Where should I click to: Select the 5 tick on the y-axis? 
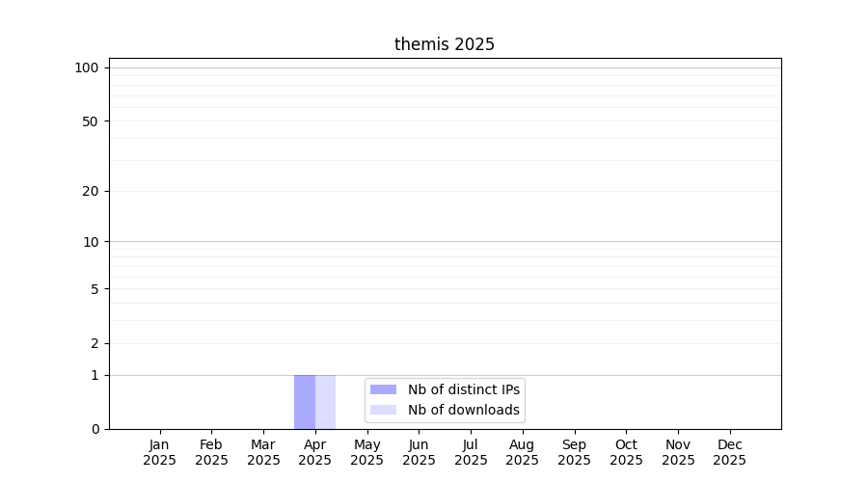click(95, 289)
